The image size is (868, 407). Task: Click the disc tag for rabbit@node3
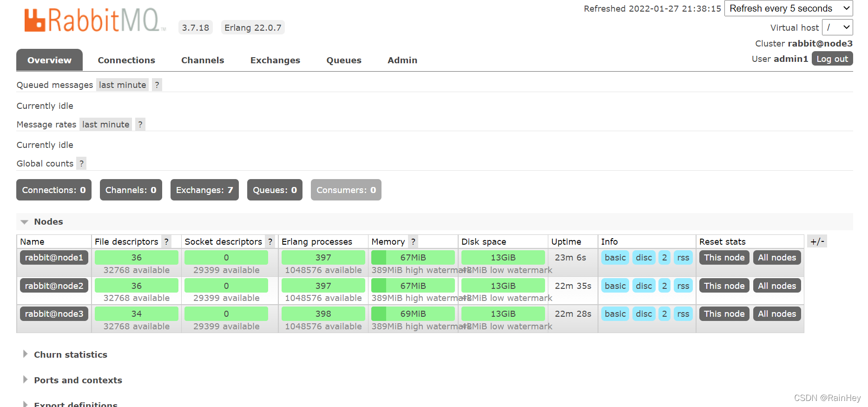coord(644,314)
